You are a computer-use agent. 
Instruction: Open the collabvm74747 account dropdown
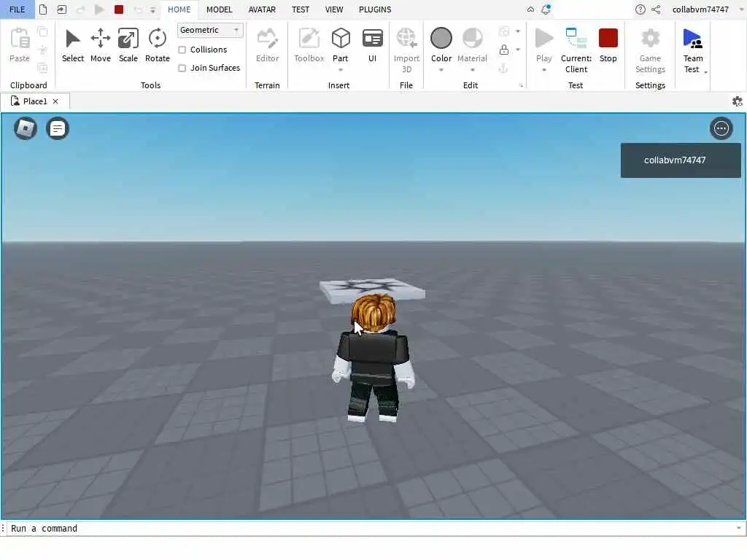point(707,9)
